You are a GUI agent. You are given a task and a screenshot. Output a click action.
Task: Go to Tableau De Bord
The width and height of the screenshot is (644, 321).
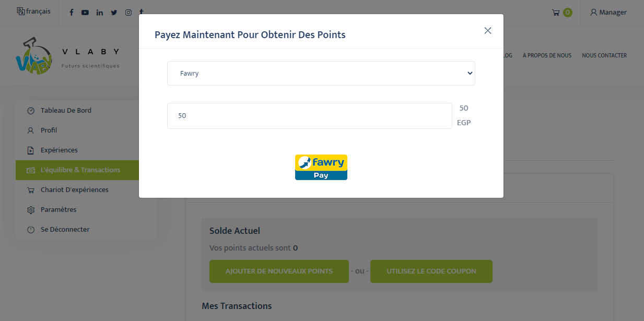click(66, 111)
